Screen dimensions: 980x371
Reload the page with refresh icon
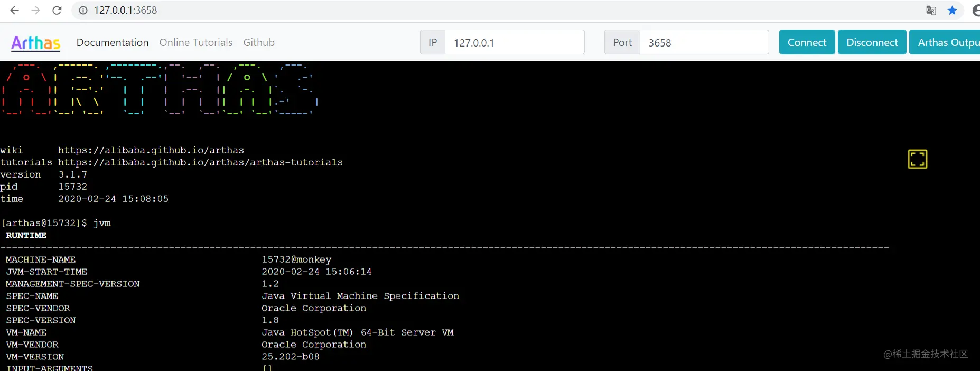click(x=57, y=10)
